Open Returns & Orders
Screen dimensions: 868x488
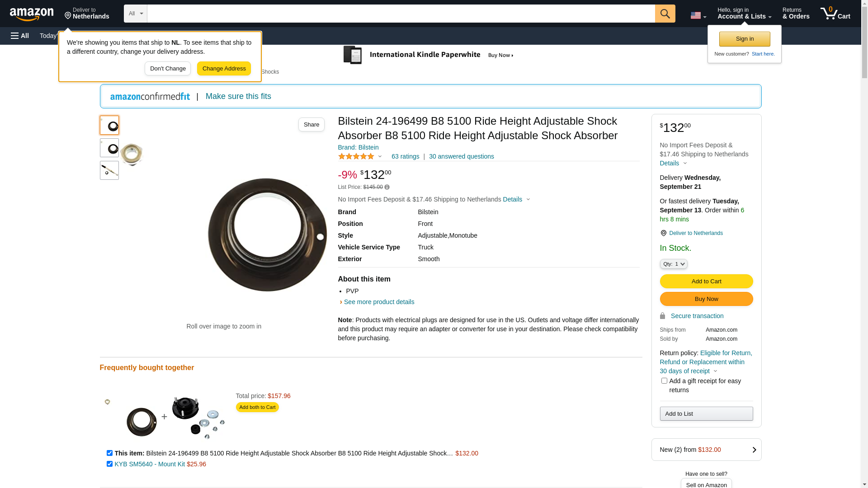796,14
